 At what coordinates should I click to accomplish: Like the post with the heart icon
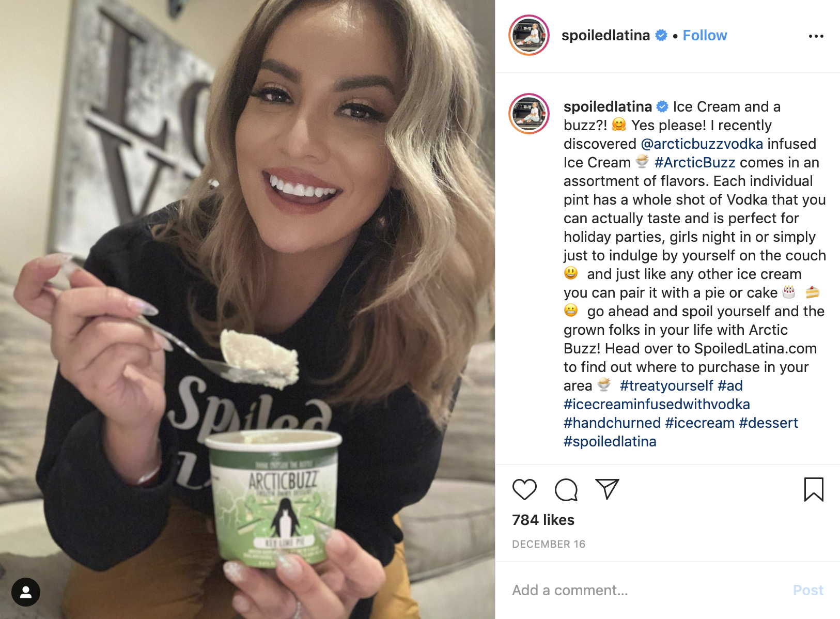point(524,489)
